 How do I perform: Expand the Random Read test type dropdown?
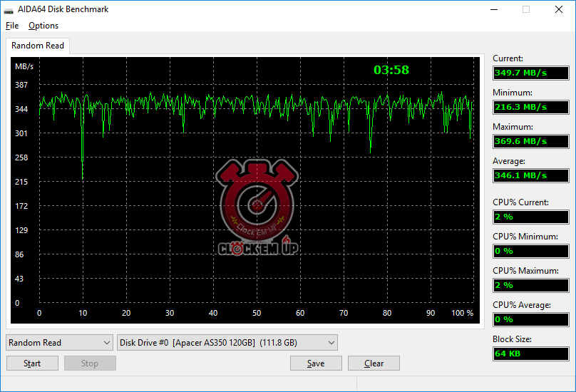click(x=59, y=343)
